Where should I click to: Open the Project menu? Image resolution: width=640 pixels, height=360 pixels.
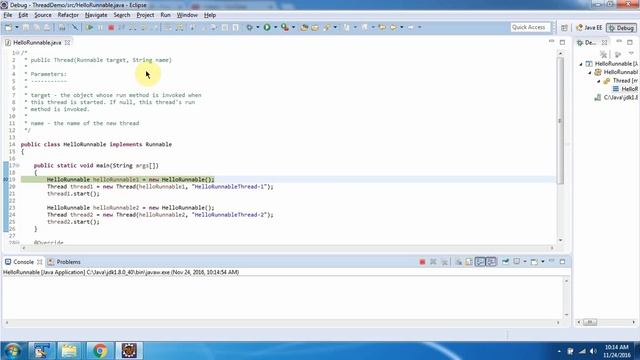(x=145, y=15)
